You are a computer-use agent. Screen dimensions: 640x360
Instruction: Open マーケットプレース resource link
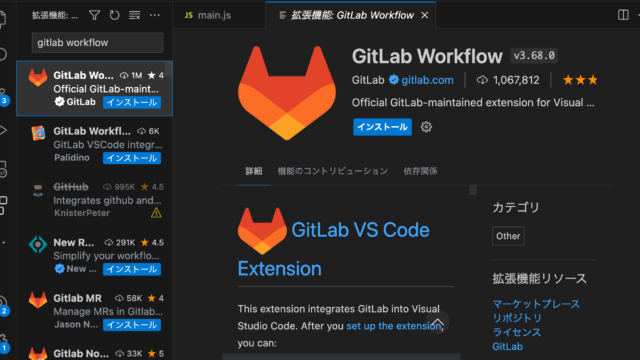[536, 304]
